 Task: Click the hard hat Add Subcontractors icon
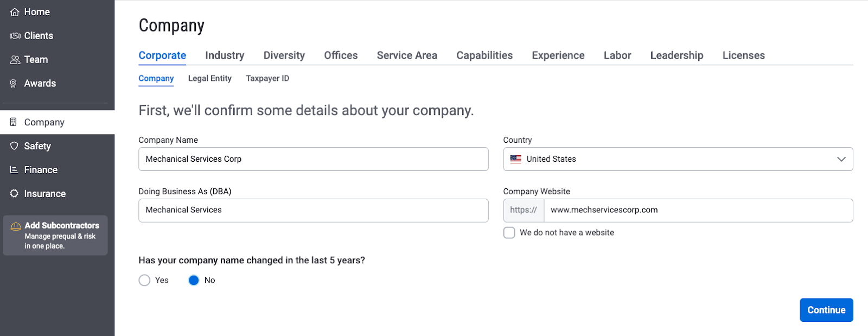[16, 226]
